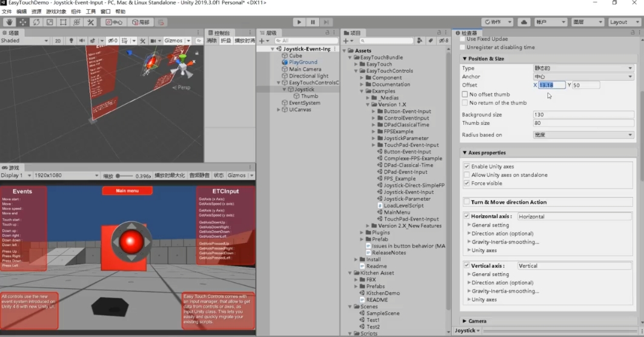The height and width of the screenshot is (337, 644).
Task: Click the Play button
Action: pos(299,22)
